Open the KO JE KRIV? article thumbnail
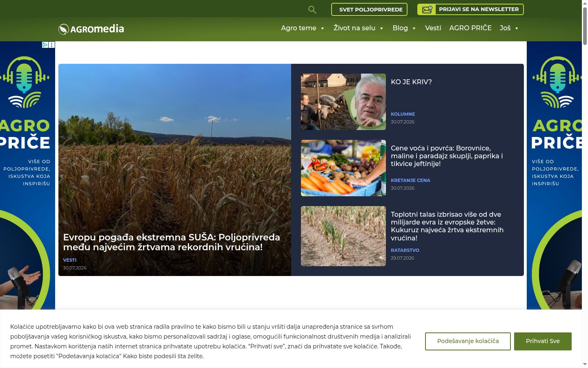 point(343,102)
